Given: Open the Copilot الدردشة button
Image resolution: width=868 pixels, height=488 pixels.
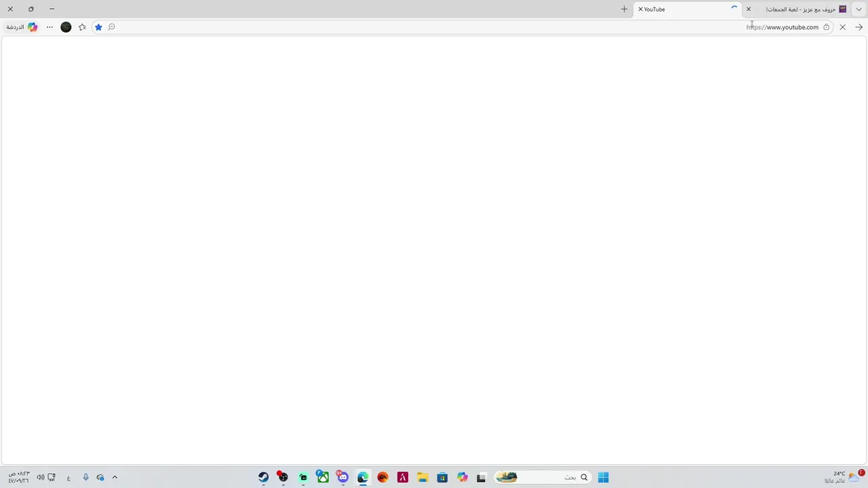Looking at the screenshot, I should point(22,27).
